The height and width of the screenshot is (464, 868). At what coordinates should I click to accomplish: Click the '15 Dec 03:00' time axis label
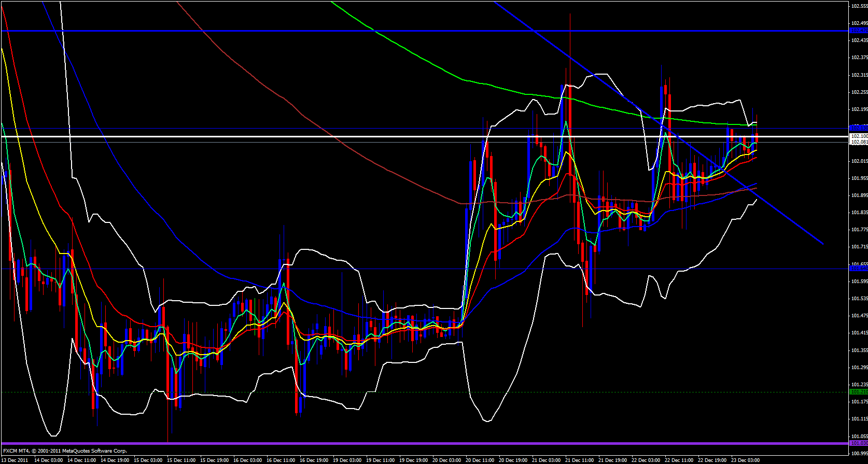[148, 460]
